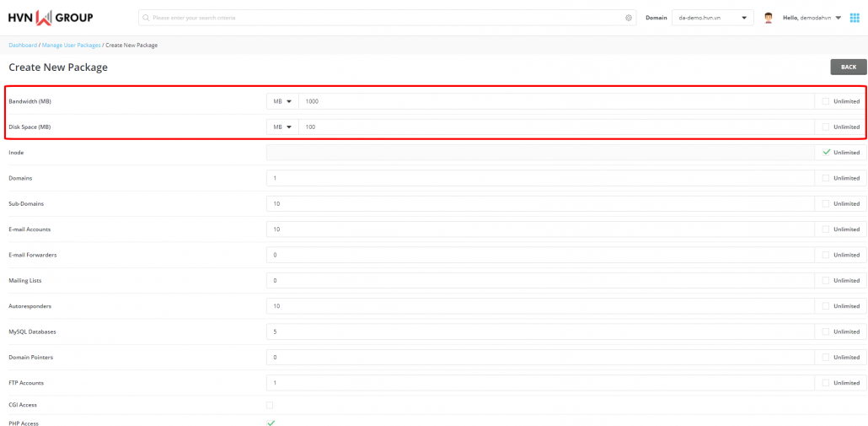This screenshot has width=868, height=426.
Task: Expand the Hello, demodahvn user menu
Action: (x=812, y=18)
